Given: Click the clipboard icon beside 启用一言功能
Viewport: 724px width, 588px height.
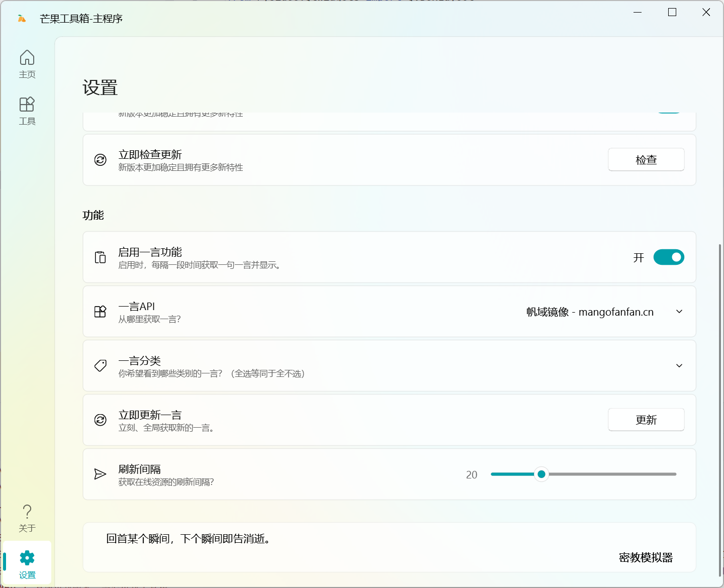Looking at the screenshot, I should pyautogui.click(x=101, y=257).
